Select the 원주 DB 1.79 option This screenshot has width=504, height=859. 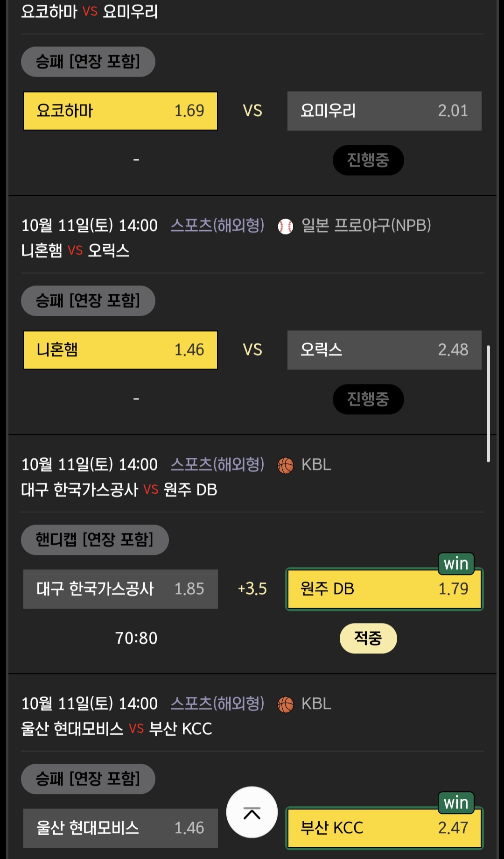(x=384, y=589)
